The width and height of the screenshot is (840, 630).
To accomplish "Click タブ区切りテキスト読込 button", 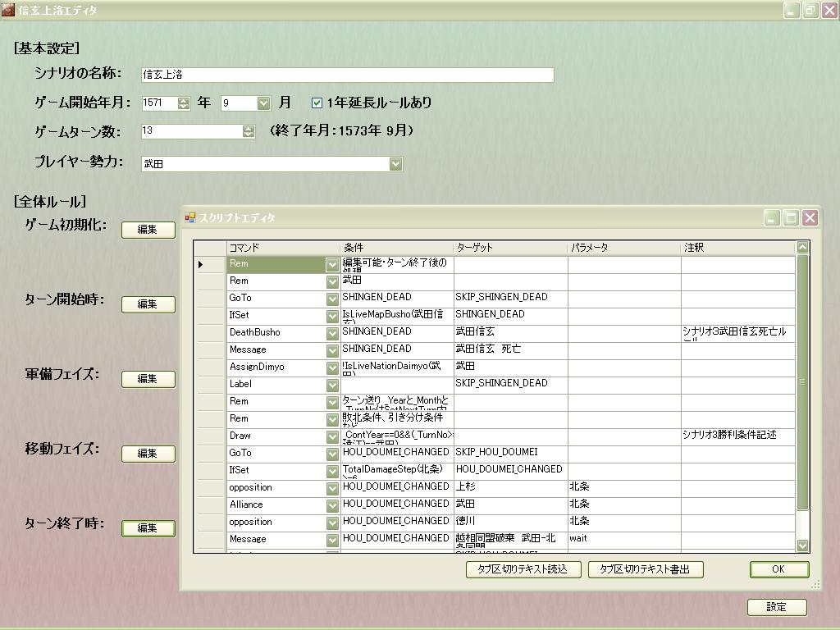I will pos(523,569).
